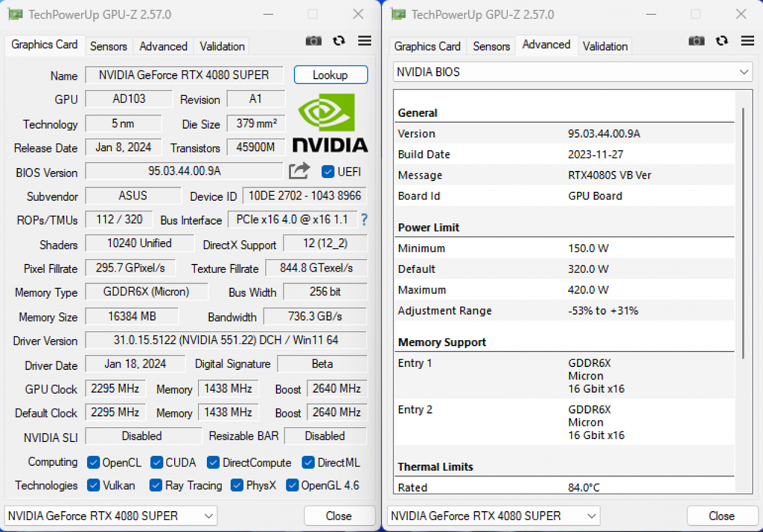Toggle the DirectCompute checkbox
Screen dimensions: 763x532
pyautogui.click(x=213, y=462)
